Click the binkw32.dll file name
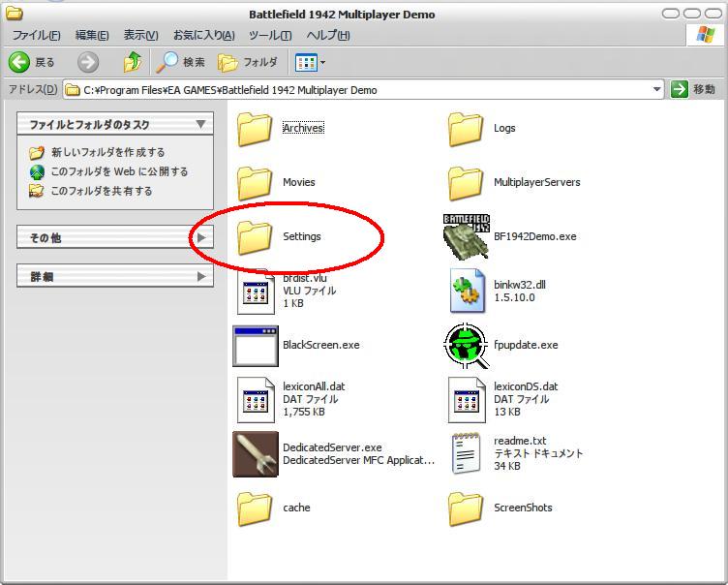 pos(520,285)
